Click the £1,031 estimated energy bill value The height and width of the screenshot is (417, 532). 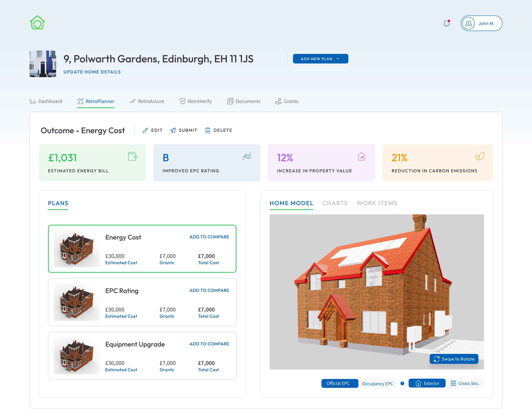63,158
